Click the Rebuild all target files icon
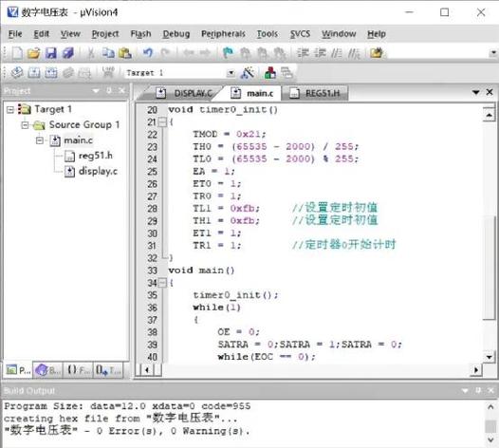Image resolution: width=499 pixels, height=448 pixels. tap(51, 73)
